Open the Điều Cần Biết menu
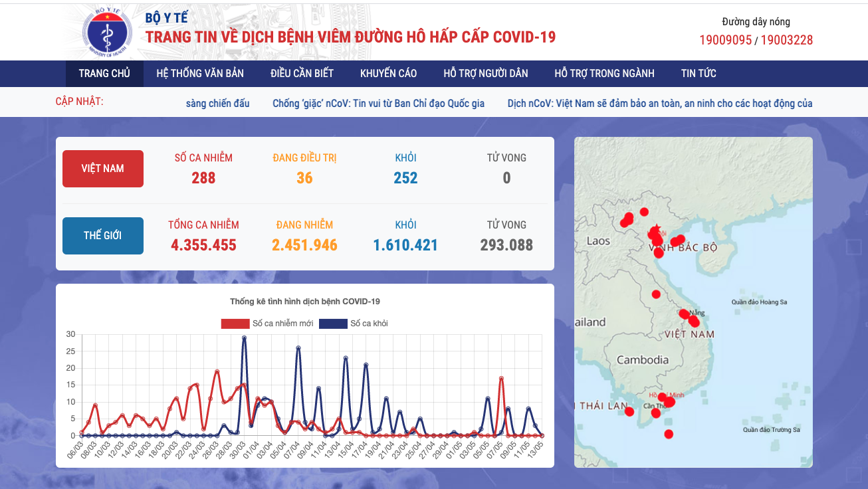 click(x=302, y=73)
